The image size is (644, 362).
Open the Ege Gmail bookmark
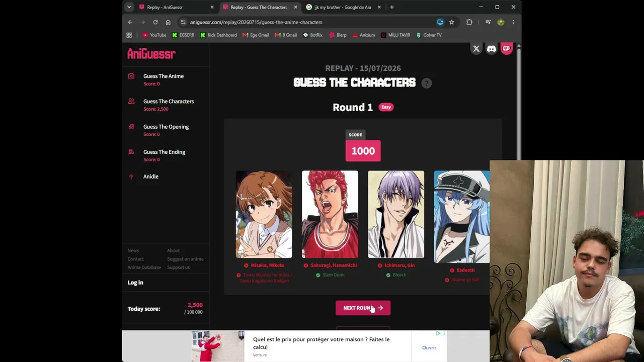[256, 35]
